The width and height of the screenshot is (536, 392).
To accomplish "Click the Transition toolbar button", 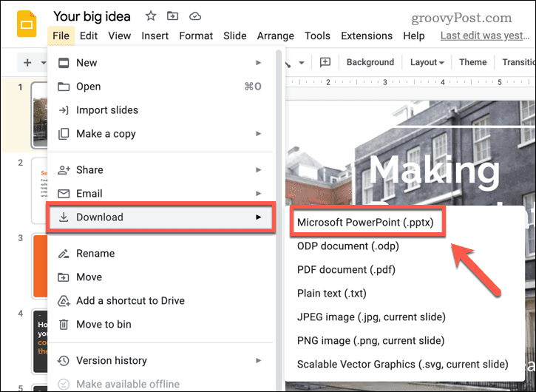I will point(518,62).
